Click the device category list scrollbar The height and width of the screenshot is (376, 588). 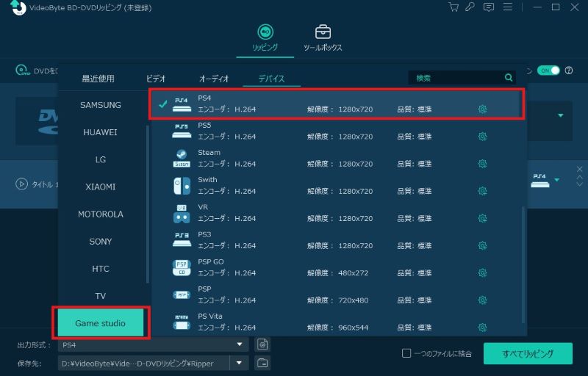tap(148, 204)
